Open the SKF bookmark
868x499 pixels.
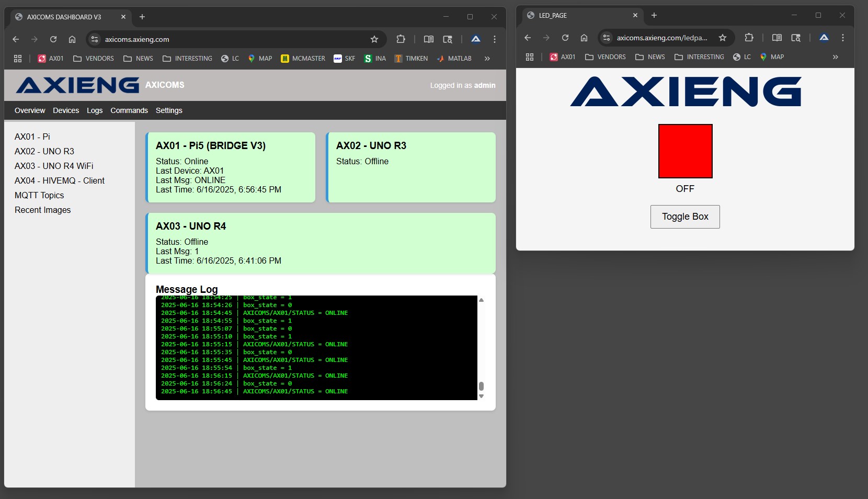tap(344, 59)
